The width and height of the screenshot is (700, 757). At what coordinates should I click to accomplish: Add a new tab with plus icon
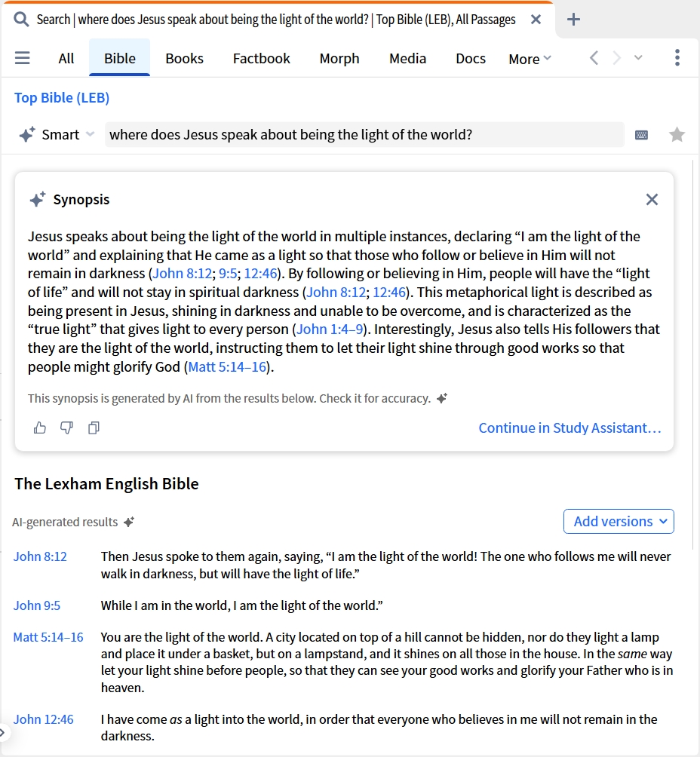tap(573, 20)
